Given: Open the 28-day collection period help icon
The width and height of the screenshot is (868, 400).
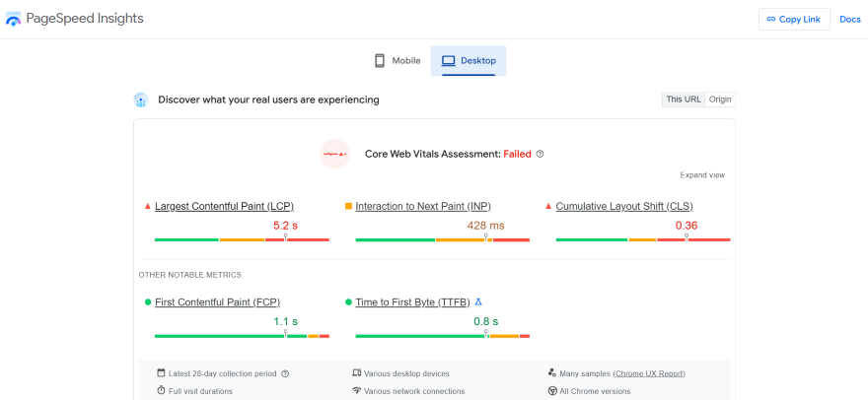Looking at the screenshot, I should tap(285, 373).
